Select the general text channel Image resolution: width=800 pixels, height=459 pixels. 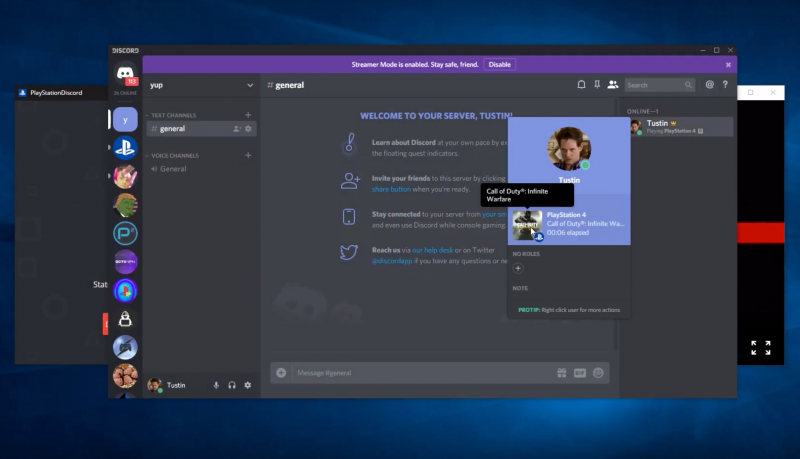click(202, 129)
